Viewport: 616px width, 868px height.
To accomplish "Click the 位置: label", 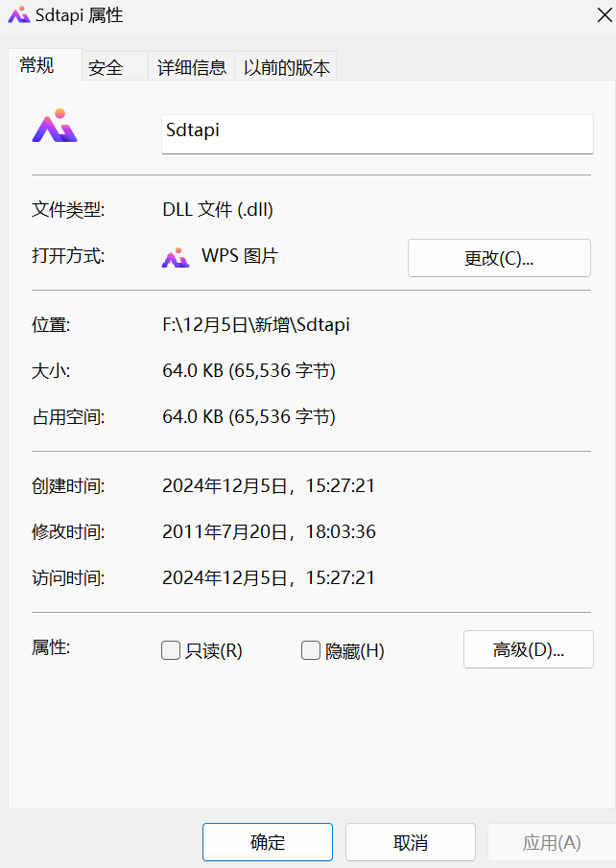I will 51,324.
